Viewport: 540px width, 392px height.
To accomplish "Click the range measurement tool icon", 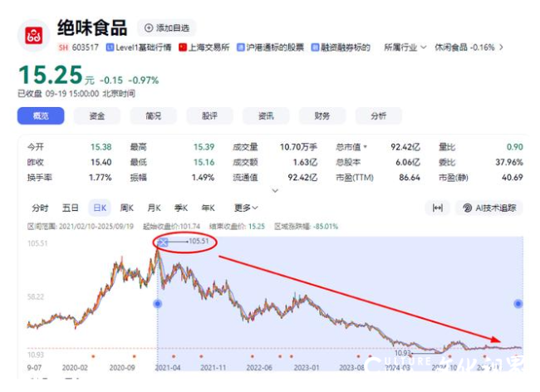I will [437, 208].
